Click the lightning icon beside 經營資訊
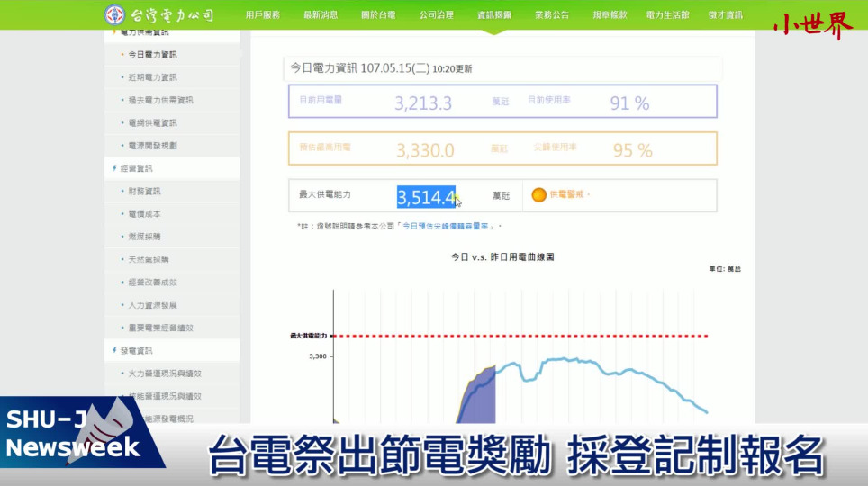This screenshot has width=868, height=486. tap(114, 168)
